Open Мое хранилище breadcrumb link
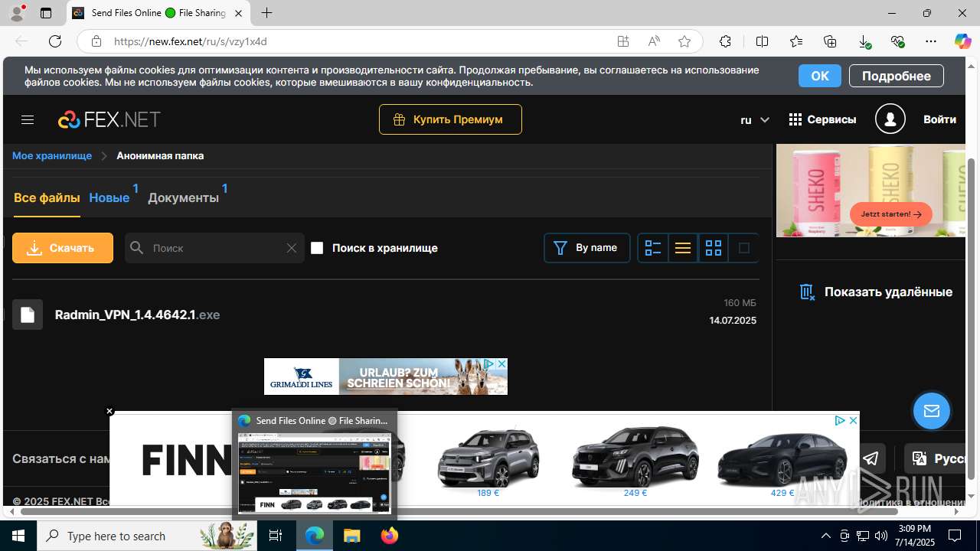Image resolution: width=980 pixels, height=551 pixels. pos(52,155)
